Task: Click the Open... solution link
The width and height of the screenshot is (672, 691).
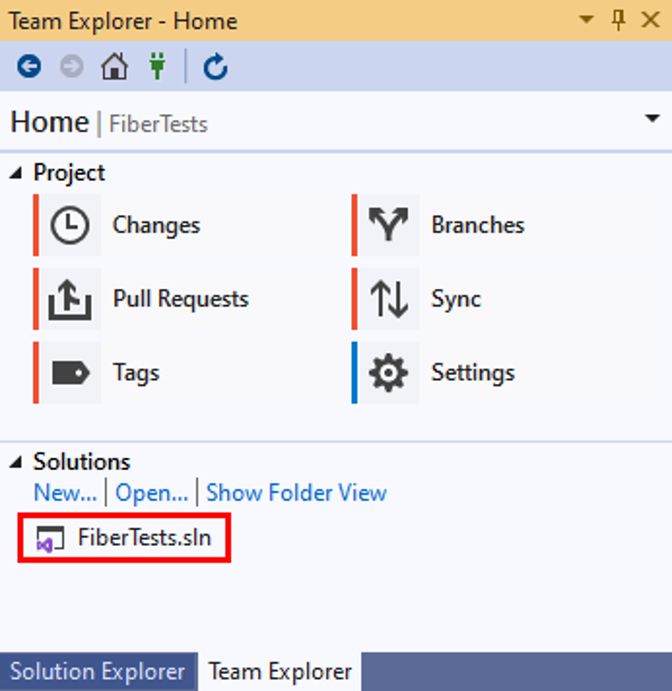Action: coord(152,493)
